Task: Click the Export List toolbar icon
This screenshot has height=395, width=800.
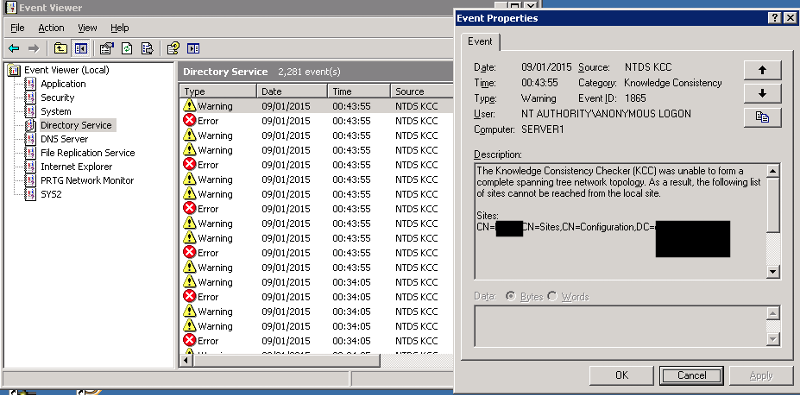Action: coord(147,48)
